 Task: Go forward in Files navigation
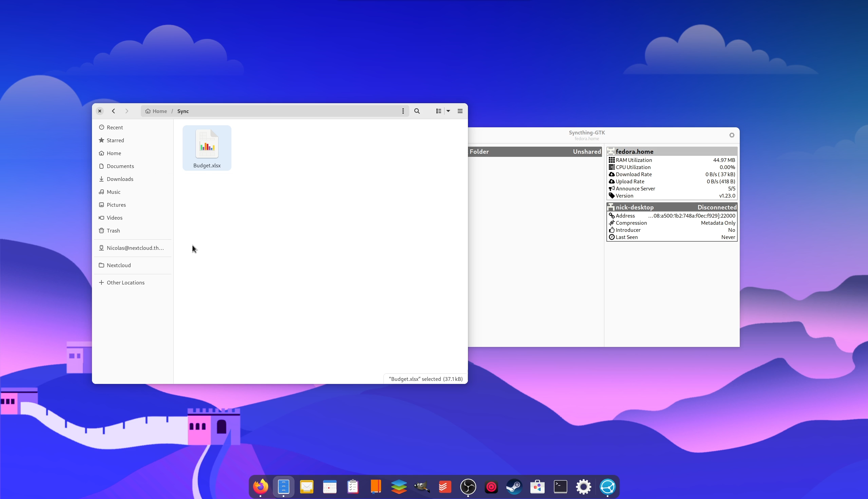click(127, 111)
